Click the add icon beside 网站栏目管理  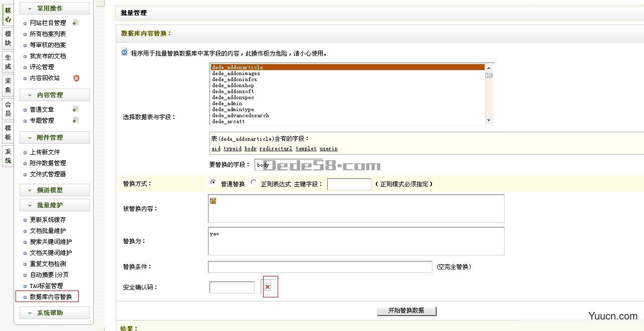[76, 23]
